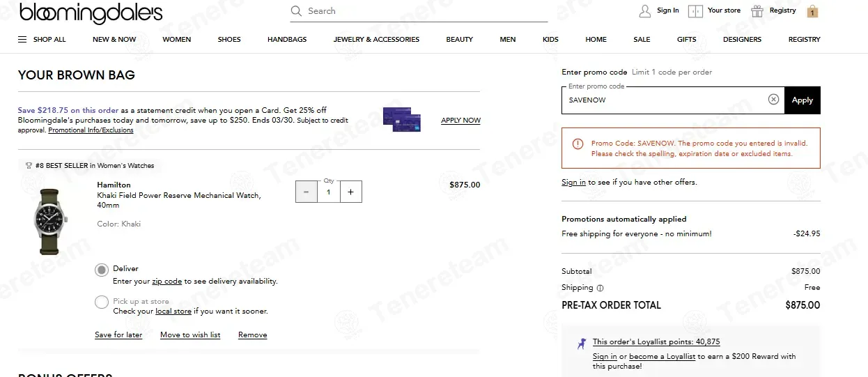
Task: Select the Deliver radio option
Action: pos(102,270)
